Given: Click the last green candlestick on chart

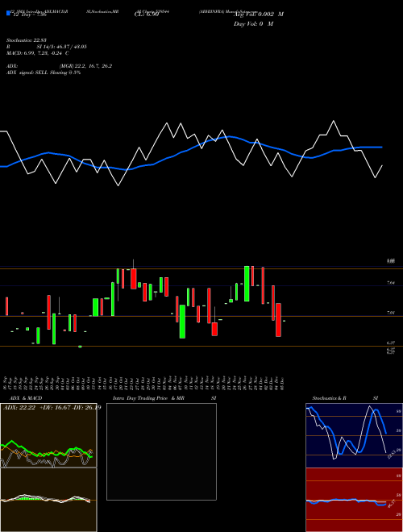Looking at the screenshot, I should point(284,321).
